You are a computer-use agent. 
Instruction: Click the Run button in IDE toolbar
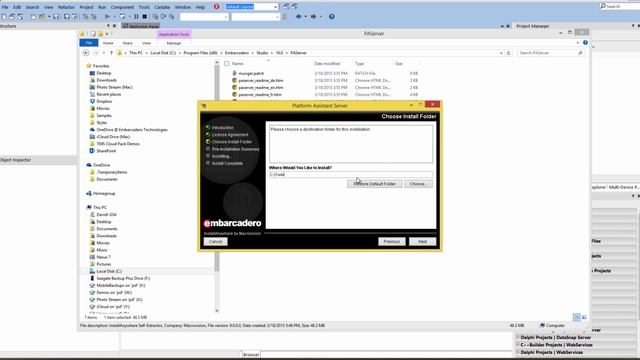(107, 17)
